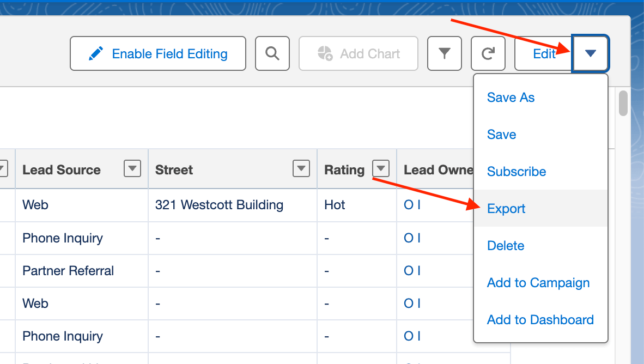Image resolution: width=644 pixels, height=364 pixels.
Task: Click the pencil icon on Enable Field Editing
Action: point(96,53)
